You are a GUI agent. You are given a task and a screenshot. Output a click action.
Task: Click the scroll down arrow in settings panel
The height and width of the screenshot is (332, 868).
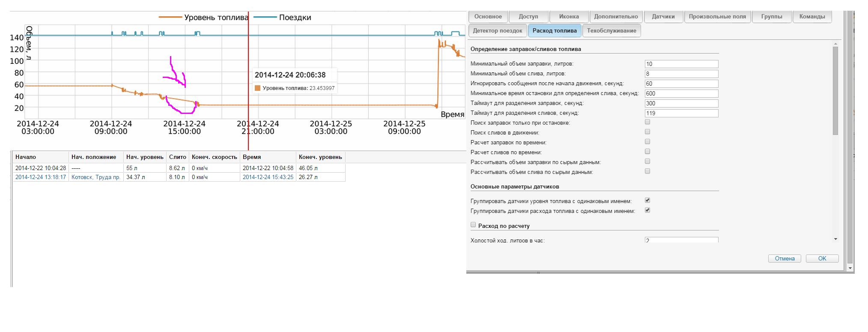[835, 239]
